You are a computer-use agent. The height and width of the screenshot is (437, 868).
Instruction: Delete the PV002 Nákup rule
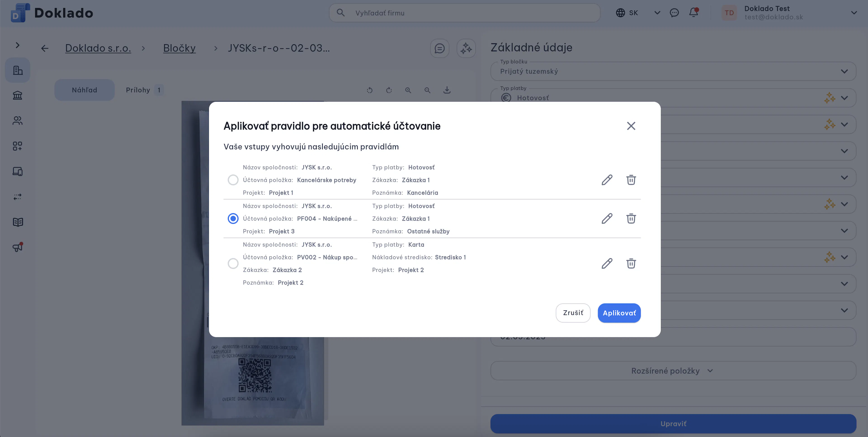[x=631, y=263]
